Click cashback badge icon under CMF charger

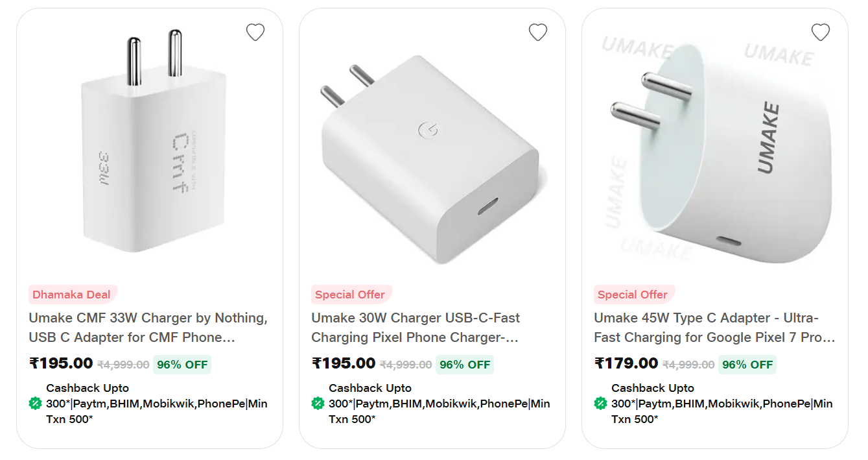36,404
